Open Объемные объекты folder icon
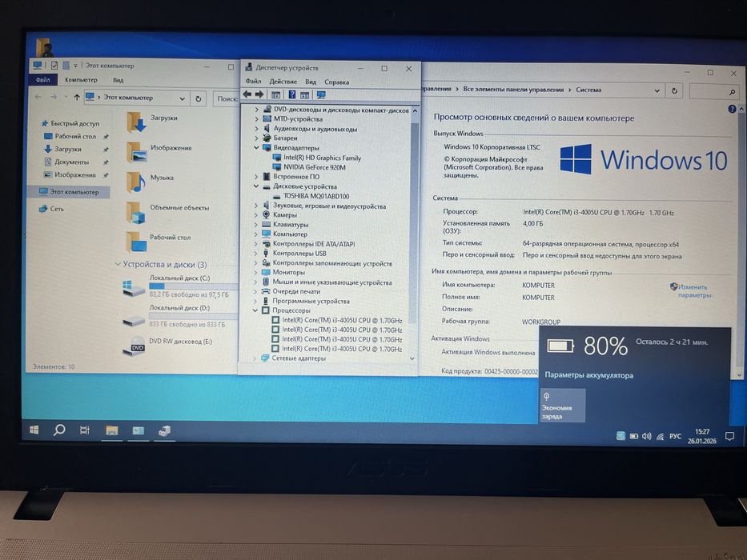This screenshot has width=747, height=560. tap(136, 212)
